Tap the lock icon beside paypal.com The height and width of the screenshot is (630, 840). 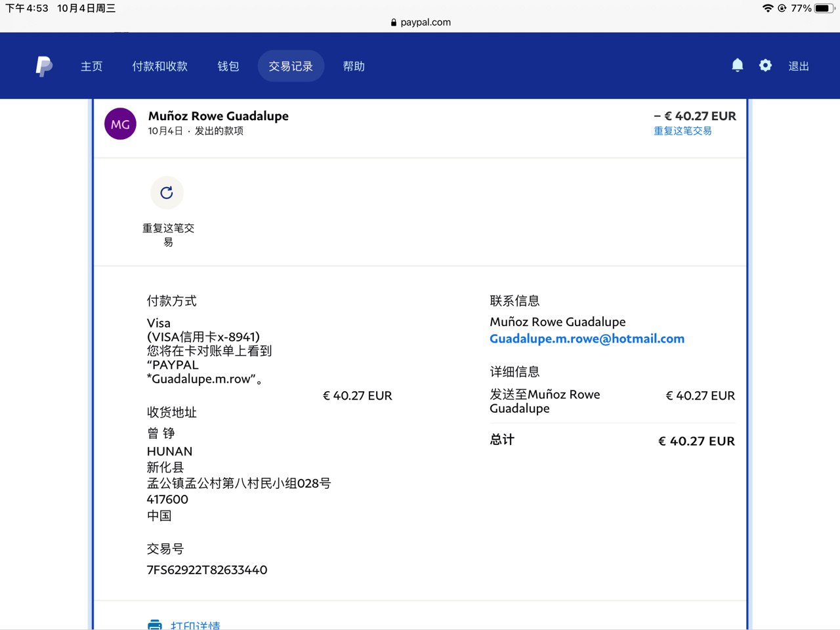click(x=394, y=22)
